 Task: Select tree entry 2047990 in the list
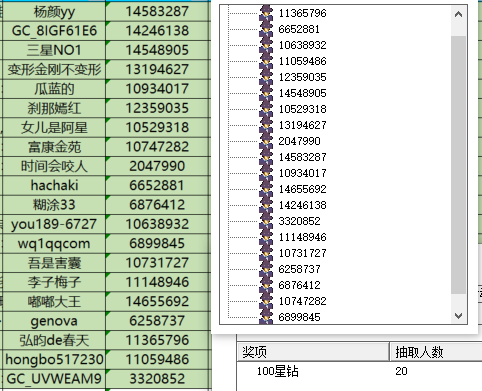[x=299, y=141]
